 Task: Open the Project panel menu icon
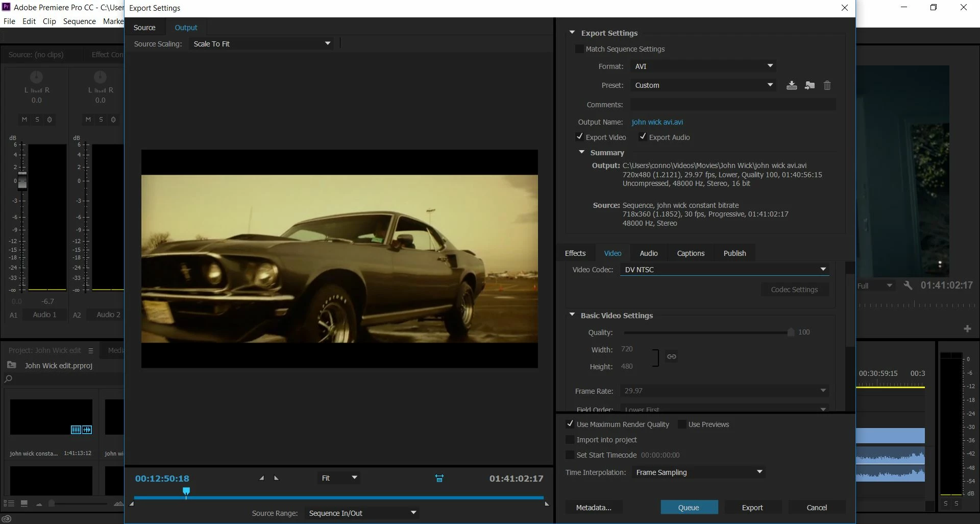pyautogui.click(x=91, y=350)
